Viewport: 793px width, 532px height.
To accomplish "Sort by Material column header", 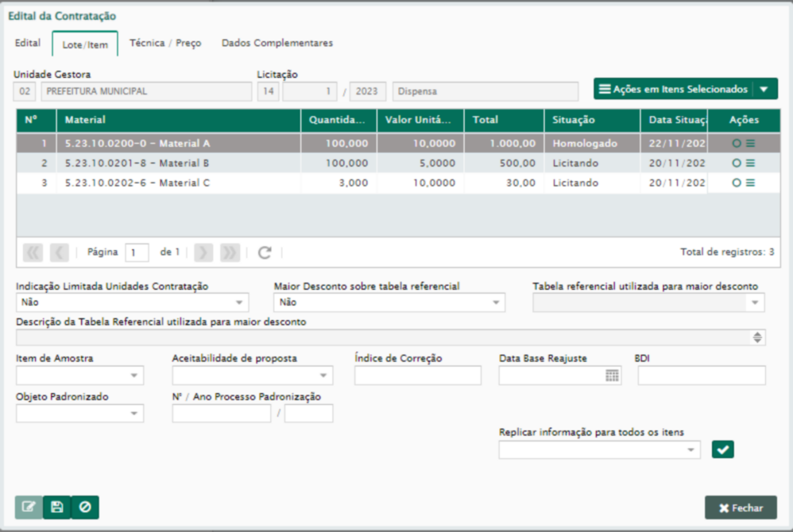I will point(179,120).
